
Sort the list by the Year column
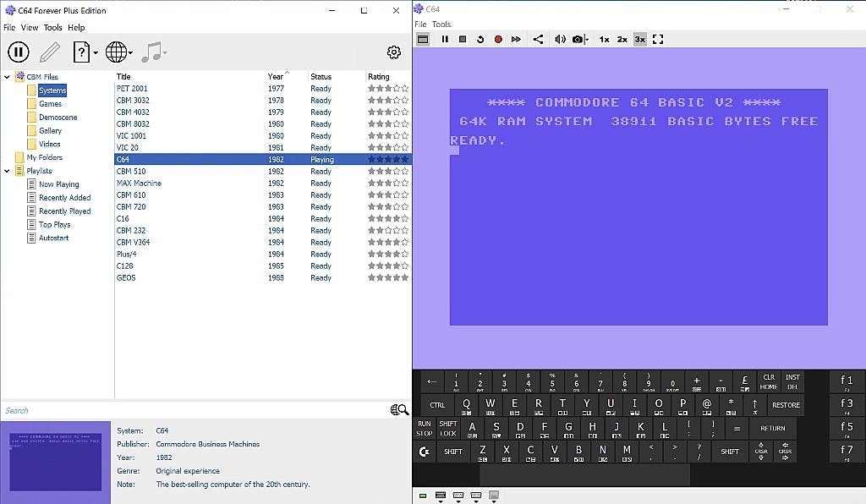coord(276,77)
